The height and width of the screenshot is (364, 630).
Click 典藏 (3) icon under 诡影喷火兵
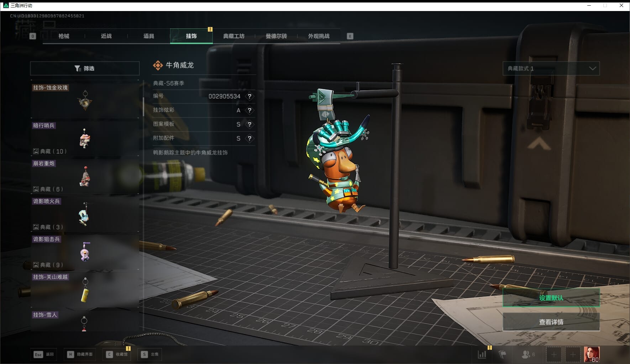[x=36, y=227]
